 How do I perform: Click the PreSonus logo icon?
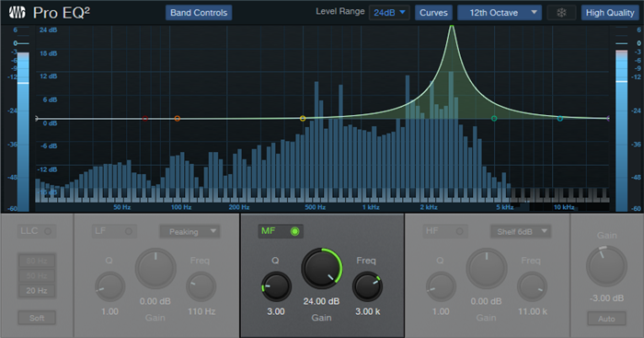(17, 13)
